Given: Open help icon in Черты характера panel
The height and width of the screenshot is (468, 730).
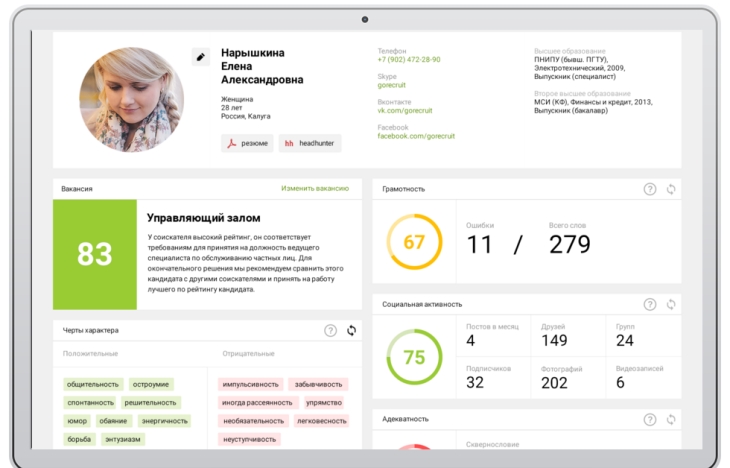Looking at the screenshot, I should 331,331.
